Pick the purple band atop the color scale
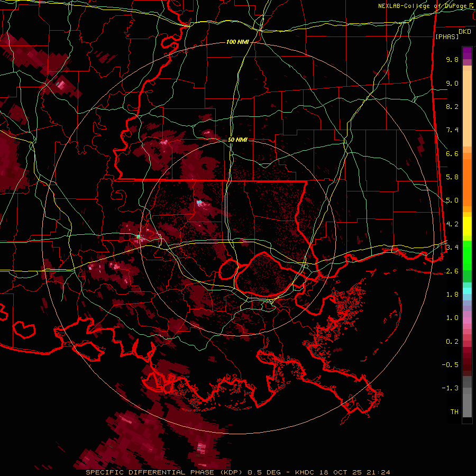Viewport: 476px width, 476px height. click(x=467, y=53)
